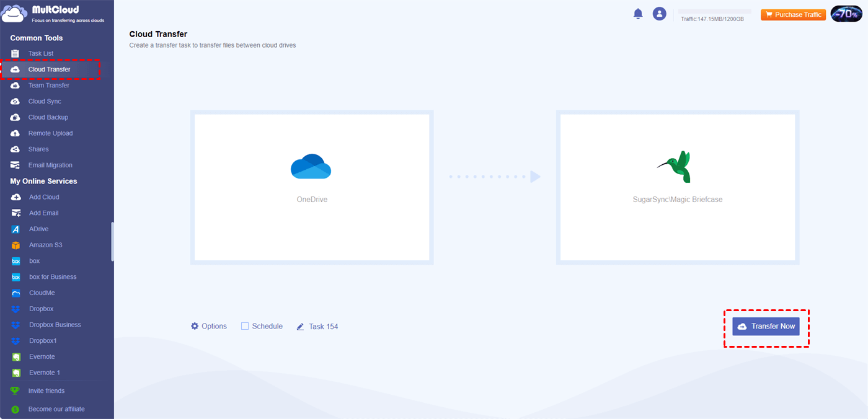This screenshot has width=868, height=419.
Task: Click the Cloud Backup icon
Action: [15, 117]
